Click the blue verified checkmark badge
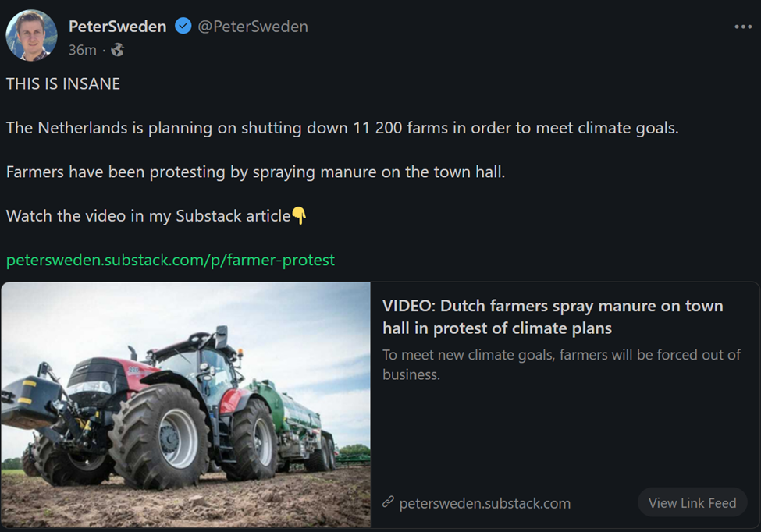The image size is (761, 532). click(x=183, y=27)
